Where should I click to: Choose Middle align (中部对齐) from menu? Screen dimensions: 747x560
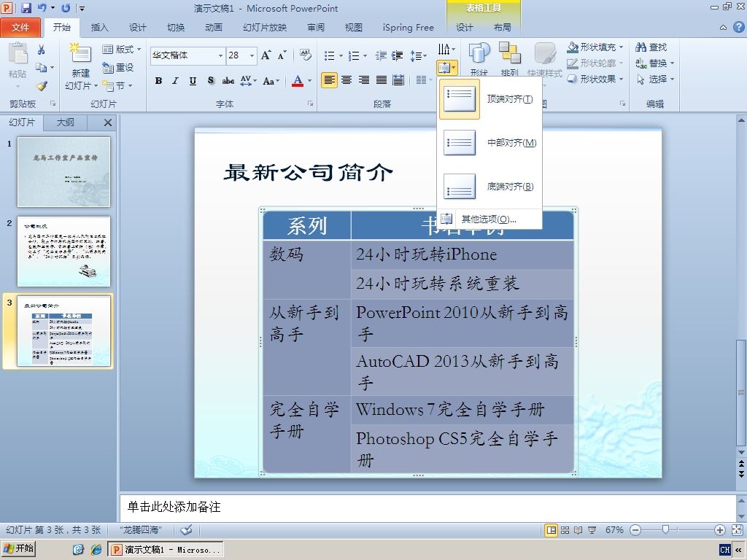489,143
